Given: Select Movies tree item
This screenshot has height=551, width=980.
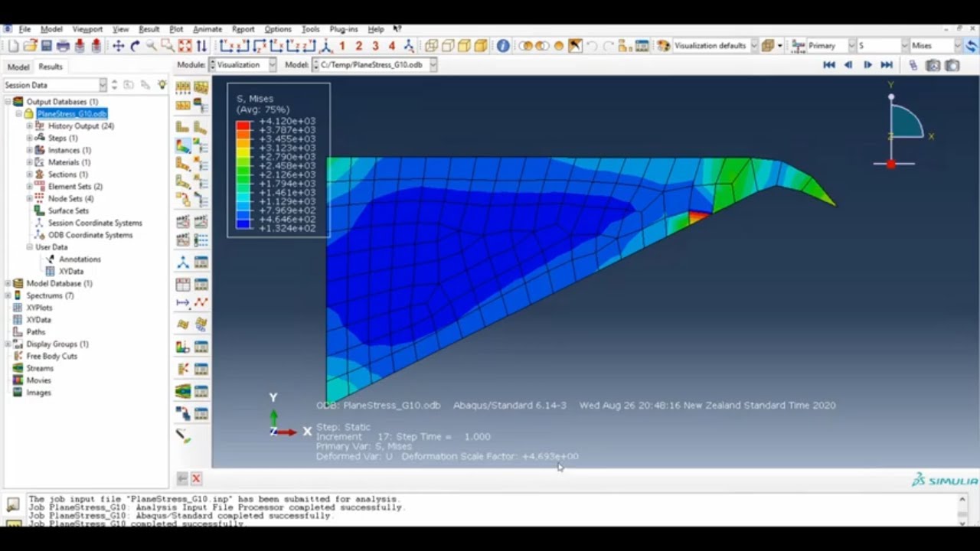Looking at the screenshot, I should (38, 380).
